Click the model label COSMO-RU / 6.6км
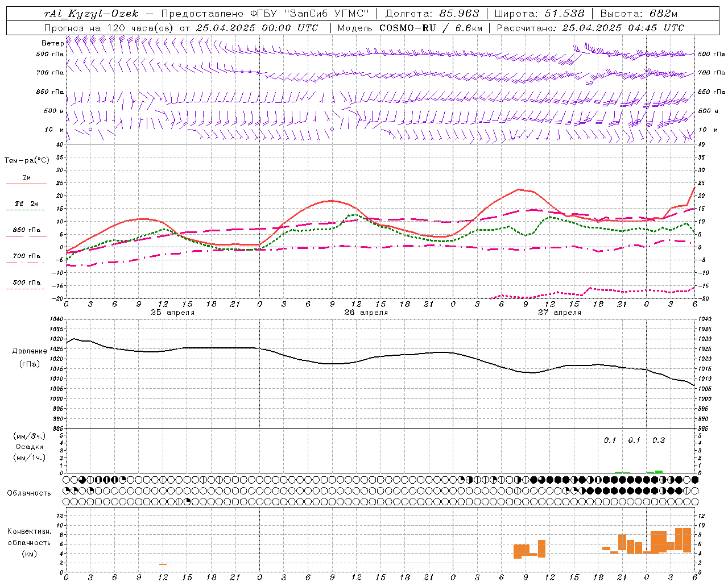 [x=431, y=28]
